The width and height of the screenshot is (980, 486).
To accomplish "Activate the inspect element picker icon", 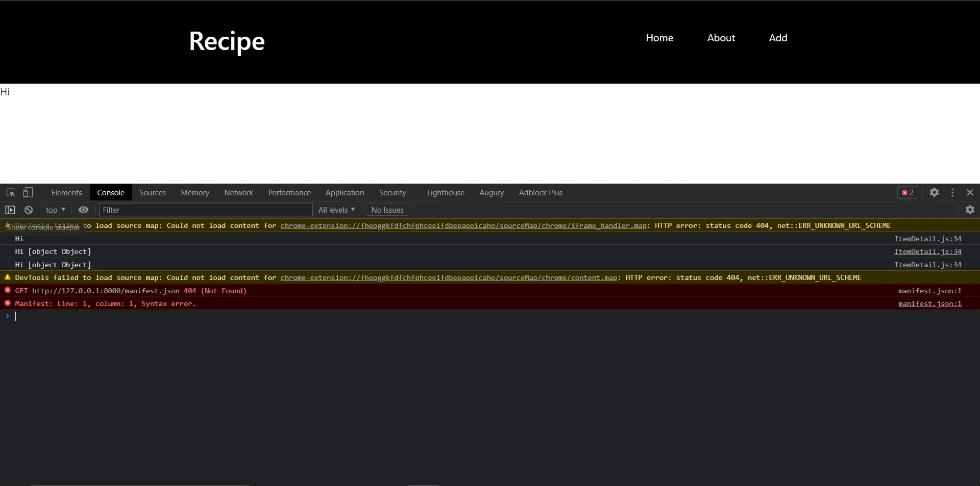I will pos(11,193).
